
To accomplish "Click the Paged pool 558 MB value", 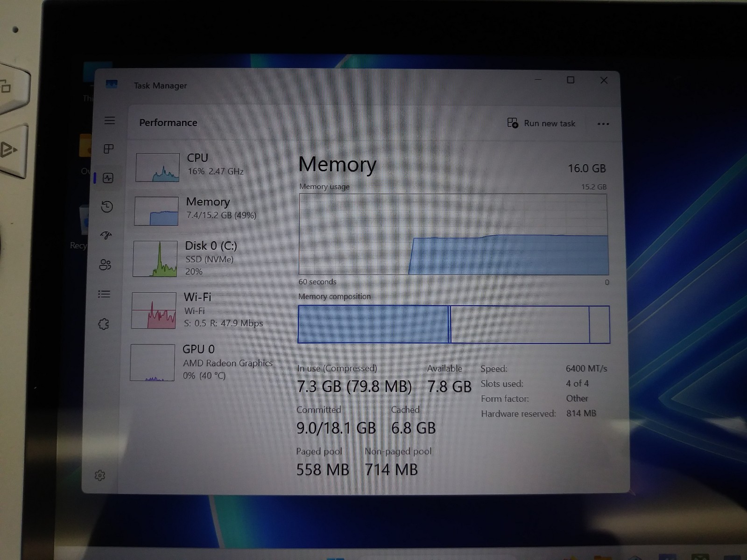I will click(x=323, y=469).
